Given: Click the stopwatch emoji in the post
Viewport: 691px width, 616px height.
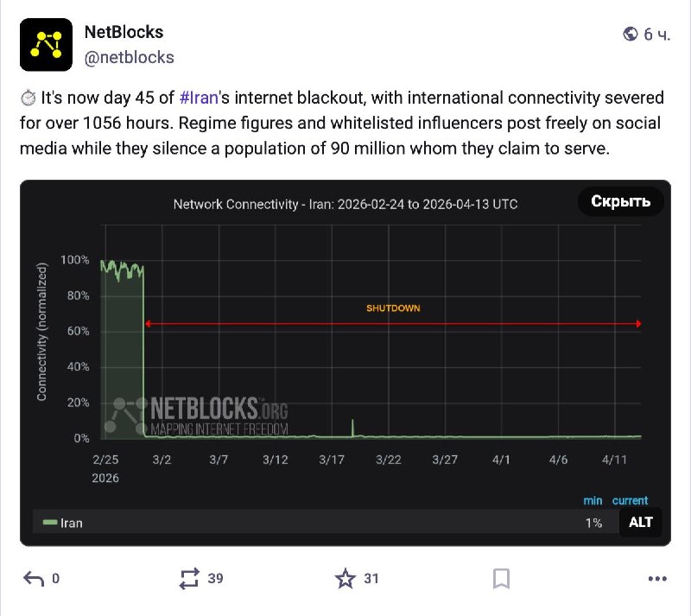Looking at the screenshot, I should point(29,98).
